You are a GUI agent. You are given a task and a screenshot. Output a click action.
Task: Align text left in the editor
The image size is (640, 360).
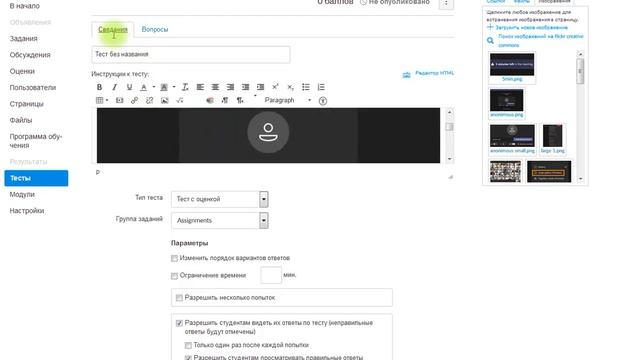(200, 87)
